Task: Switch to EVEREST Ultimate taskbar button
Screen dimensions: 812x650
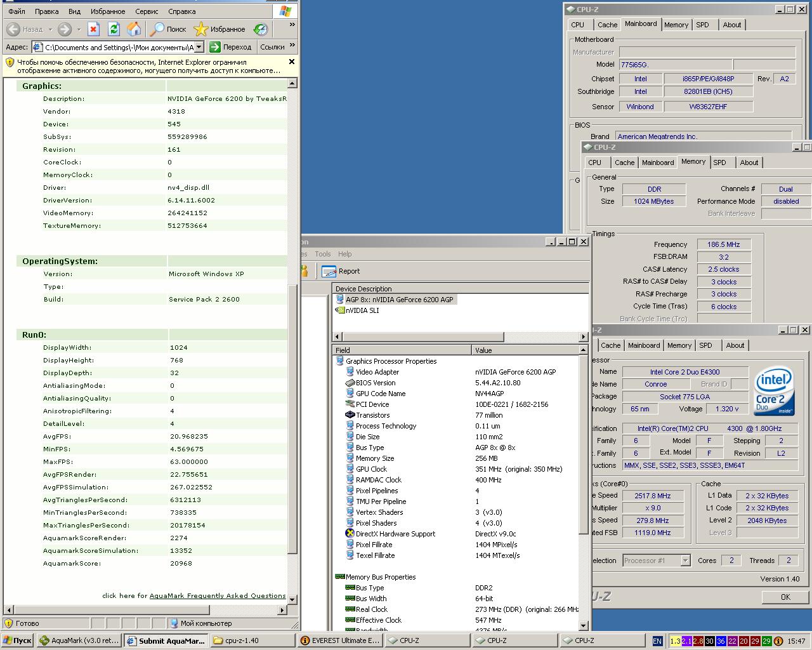Action: click(x=341, y=640)
